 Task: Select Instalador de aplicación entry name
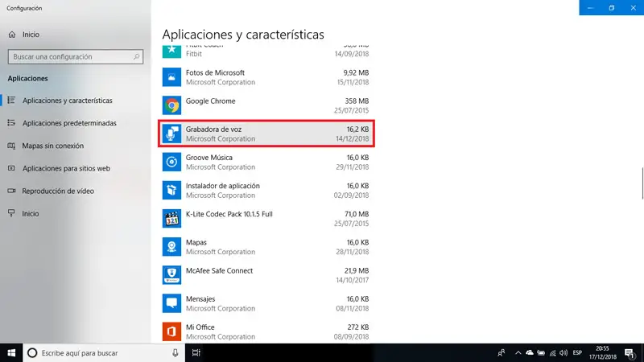pos(223,186)
